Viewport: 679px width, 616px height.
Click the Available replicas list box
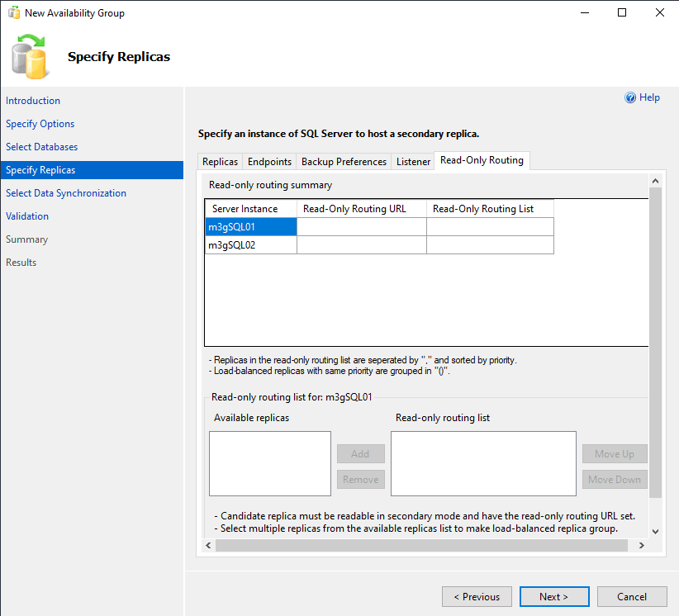coord(270,463)
